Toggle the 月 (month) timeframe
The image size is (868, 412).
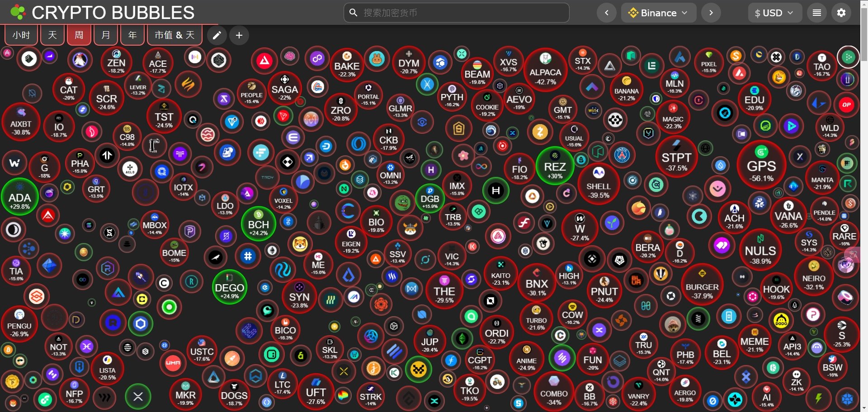[x=106, y=35]
